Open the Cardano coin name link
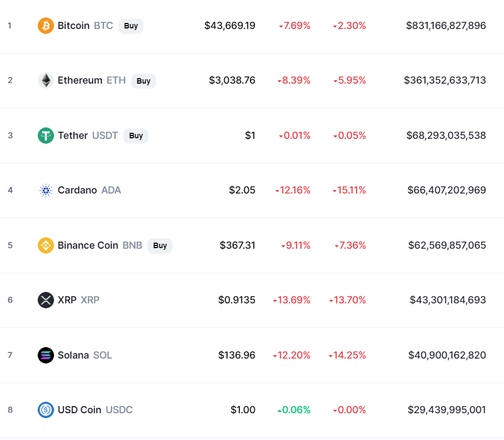Image resolution: width=504 pixels, height=440 pixels. [x=77, y=190]
